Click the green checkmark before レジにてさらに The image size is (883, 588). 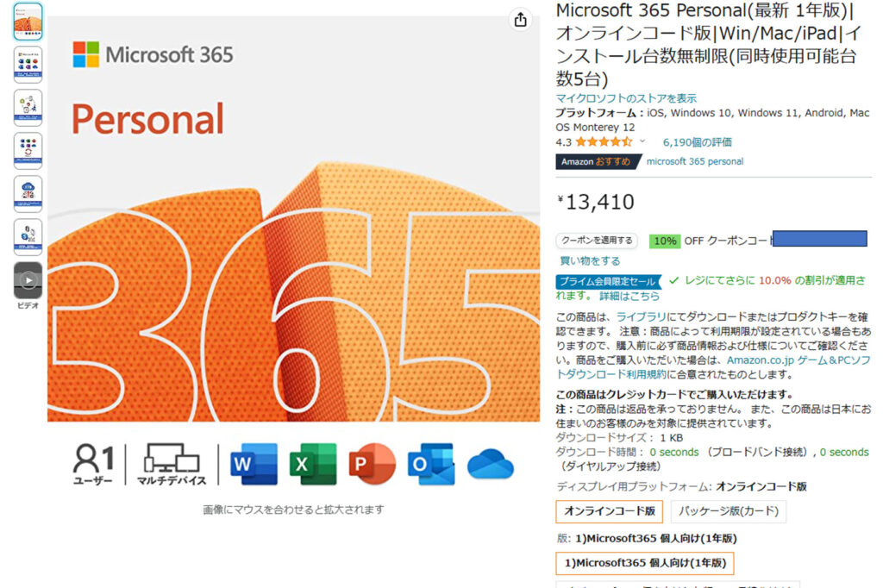(x=673, y=280)
